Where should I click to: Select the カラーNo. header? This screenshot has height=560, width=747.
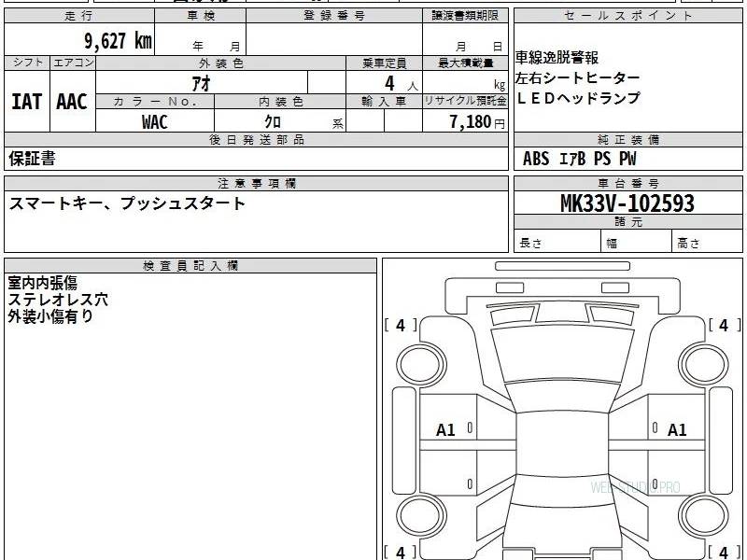coord(155,102)
